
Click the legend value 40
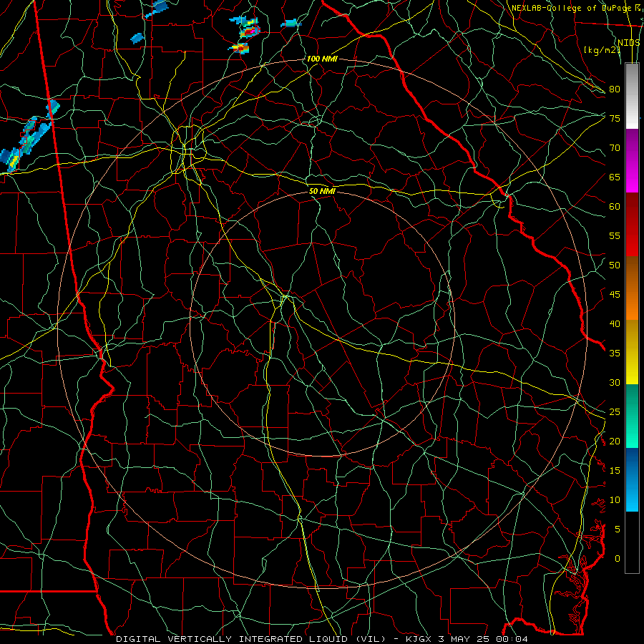click(615, 323)
